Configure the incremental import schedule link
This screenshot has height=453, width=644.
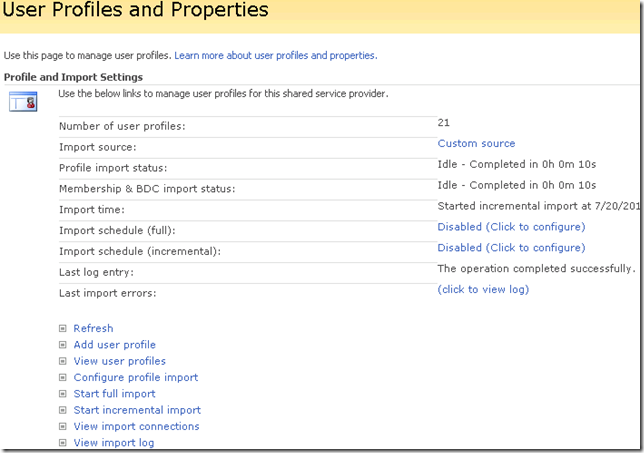tap(511, 248)
